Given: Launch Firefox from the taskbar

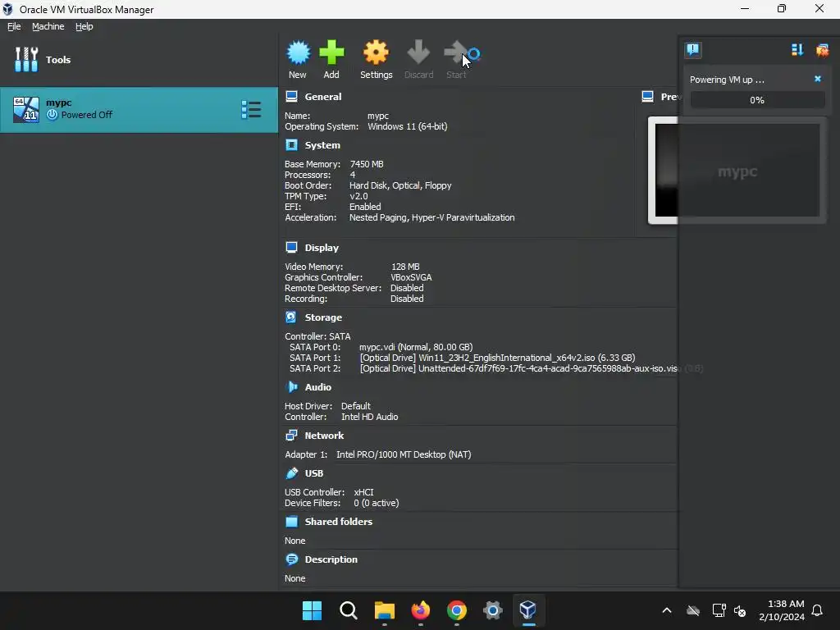Looking at the screenshot, I should 421,610.
